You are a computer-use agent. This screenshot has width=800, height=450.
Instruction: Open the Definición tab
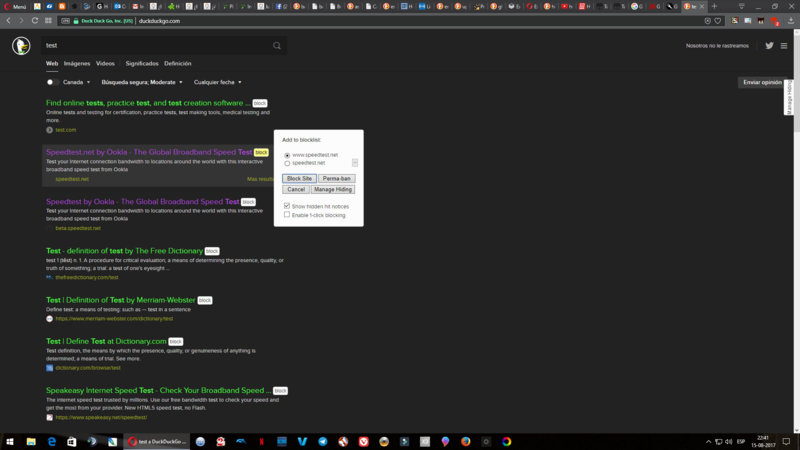[x=178, y=64]
